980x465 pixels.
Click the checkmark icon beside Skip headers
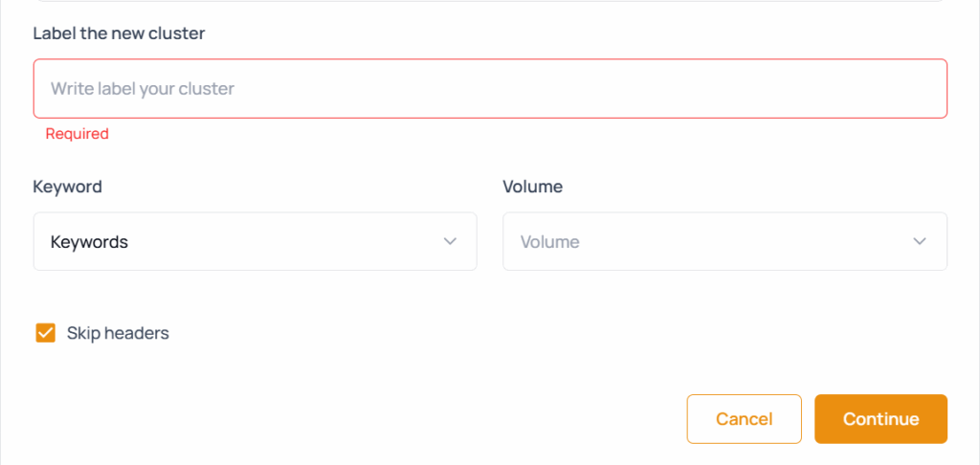45,333
